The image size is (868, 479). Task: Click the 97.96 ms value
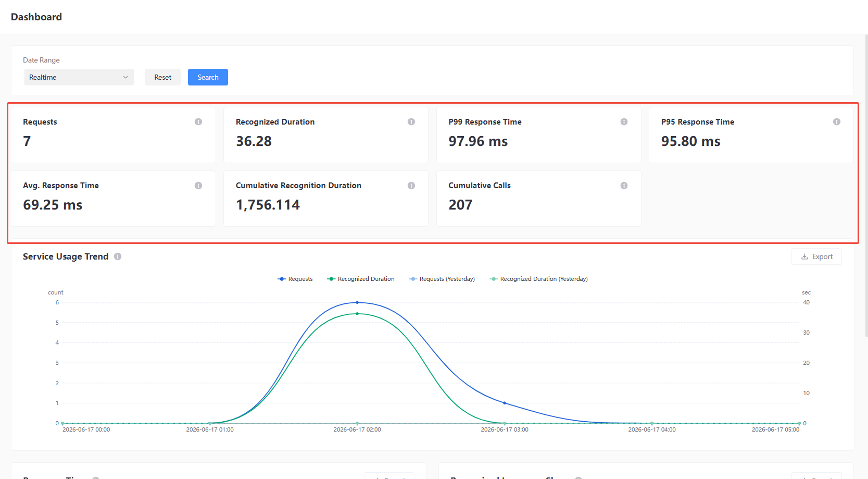coord(478,141)
